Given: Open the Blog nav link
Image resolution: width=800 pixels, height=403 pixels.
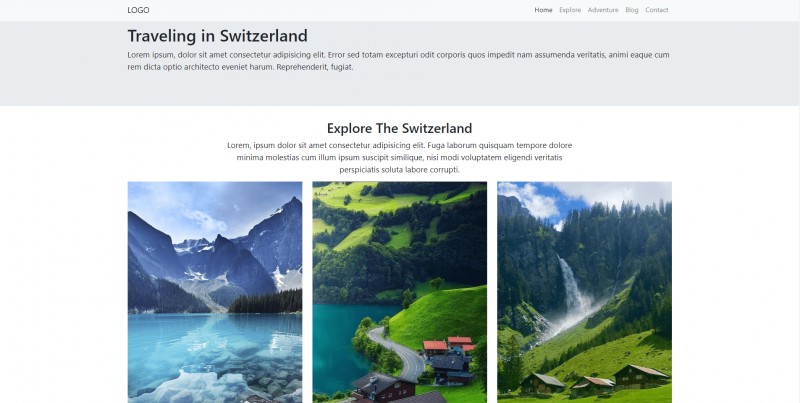Looking at the screenshot, I should point(632,10).
